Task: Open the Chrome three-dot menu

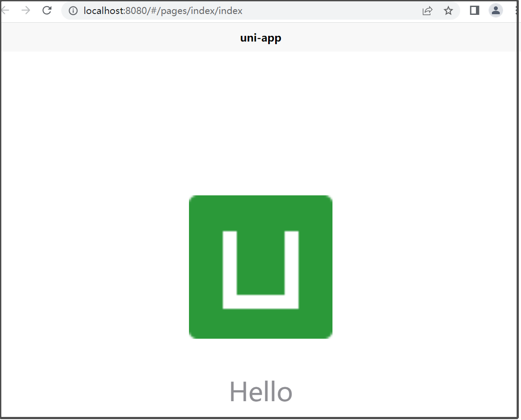Action: coord(517,10)
